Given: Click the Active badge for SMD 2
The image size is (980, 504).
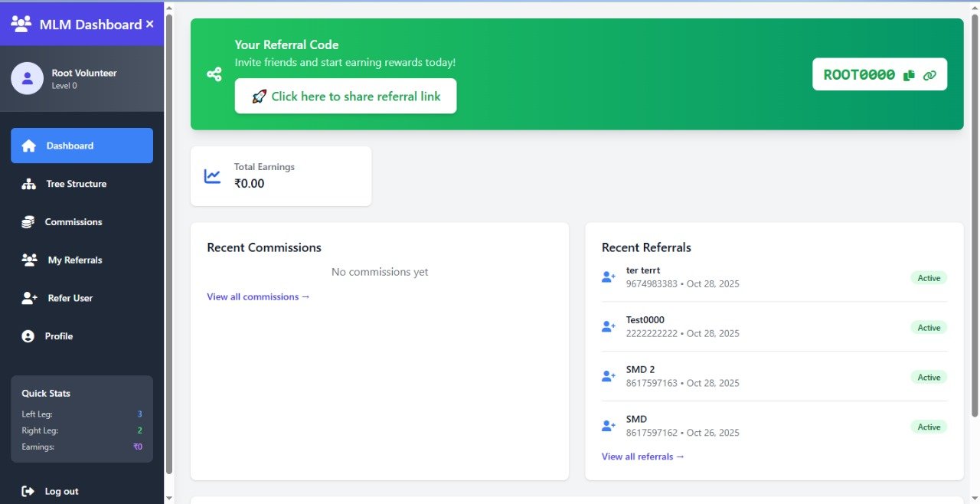Looking at the screenshot, I should tap(928, 377).
